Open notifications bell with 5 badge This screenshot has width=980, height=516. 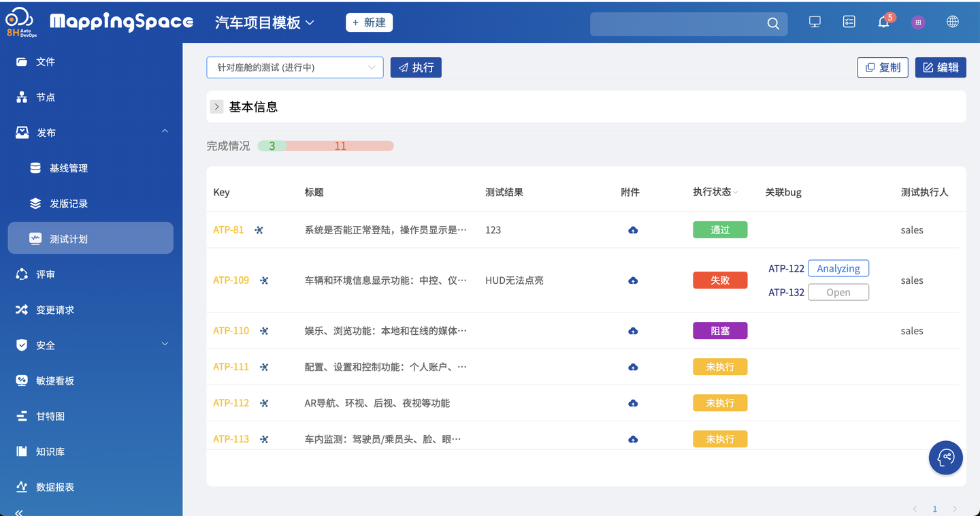pyautogui.click(x=884, y=22)
